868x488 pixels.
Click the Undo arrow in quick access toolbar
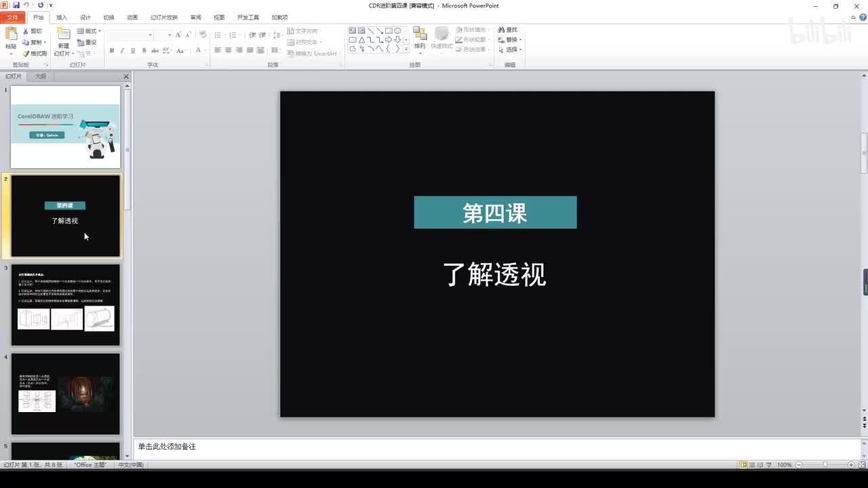click(x=26, y=5)
